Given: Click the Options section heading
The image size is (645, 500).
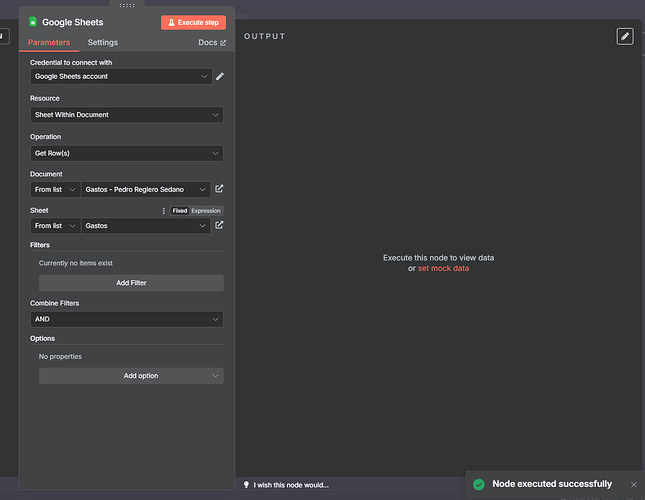Looking at the screenshot, I should coord(42,338).
